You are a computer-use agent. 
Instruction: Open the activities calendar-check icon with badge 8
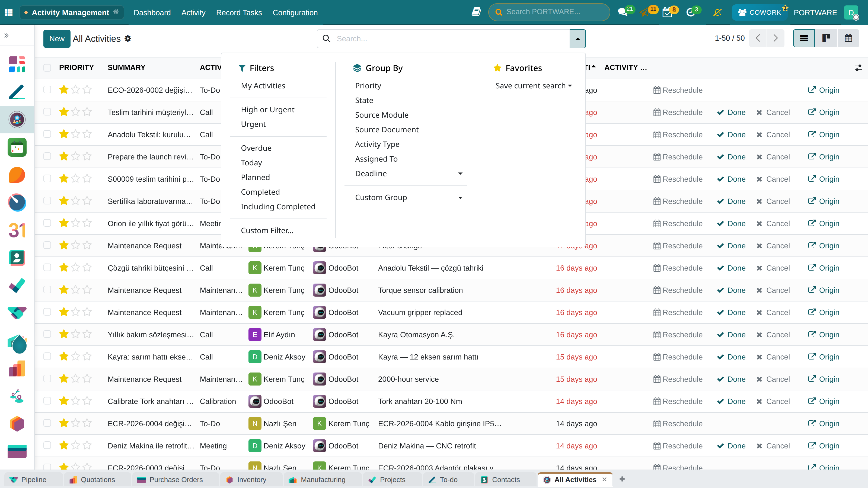(667, 13)
